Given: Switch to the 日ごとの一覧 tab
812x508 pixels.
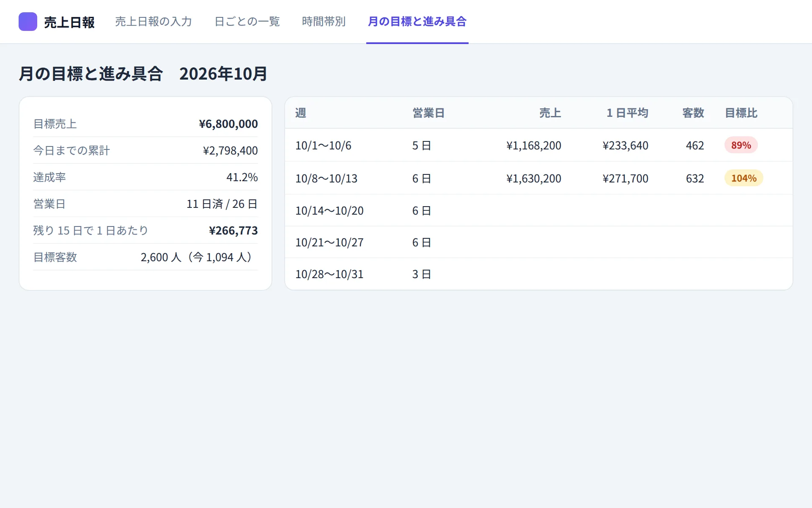Looking at the screenshot, I should [x=247, y=22].
